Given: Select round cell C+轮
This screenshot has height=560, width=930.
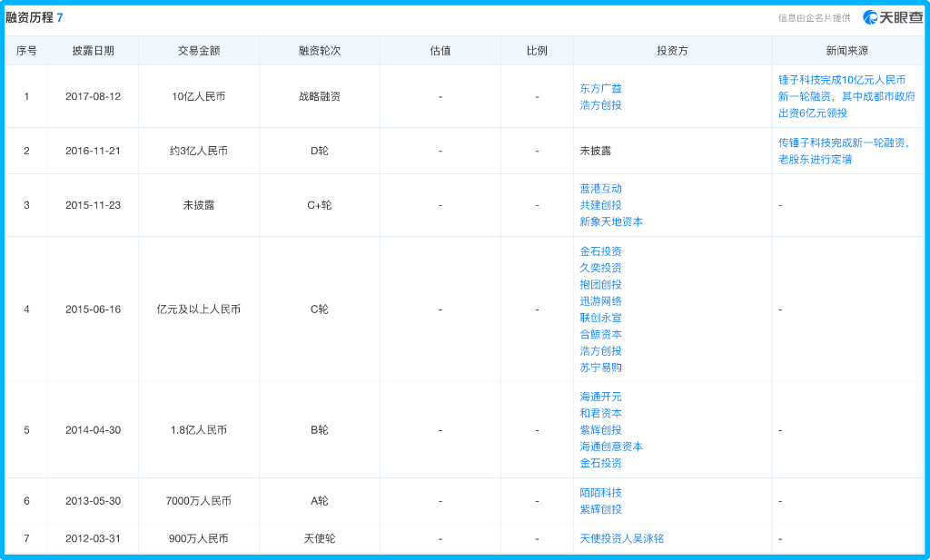Looking at the screenshot, I should coord(319,205).
